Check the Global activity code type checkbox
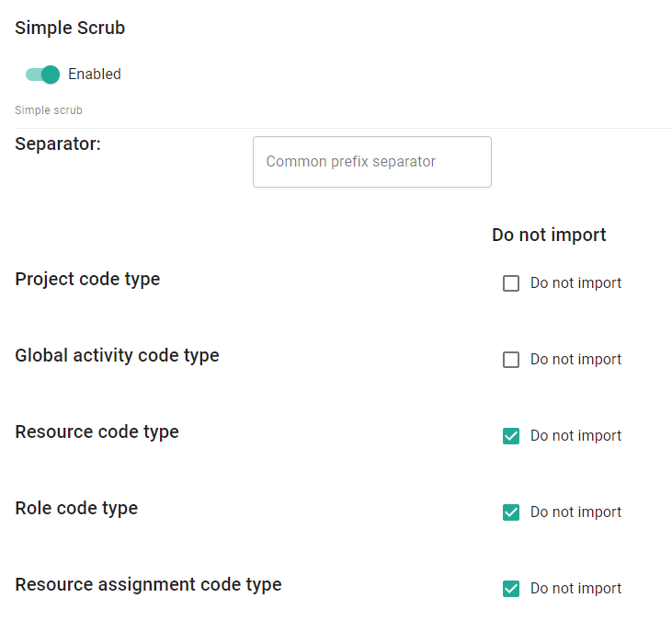Screen dimensions: 672x621 [511, 360]
